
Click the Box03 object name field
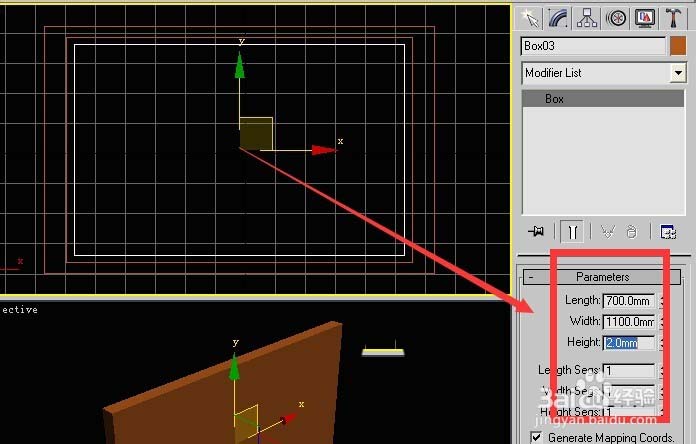593,46
